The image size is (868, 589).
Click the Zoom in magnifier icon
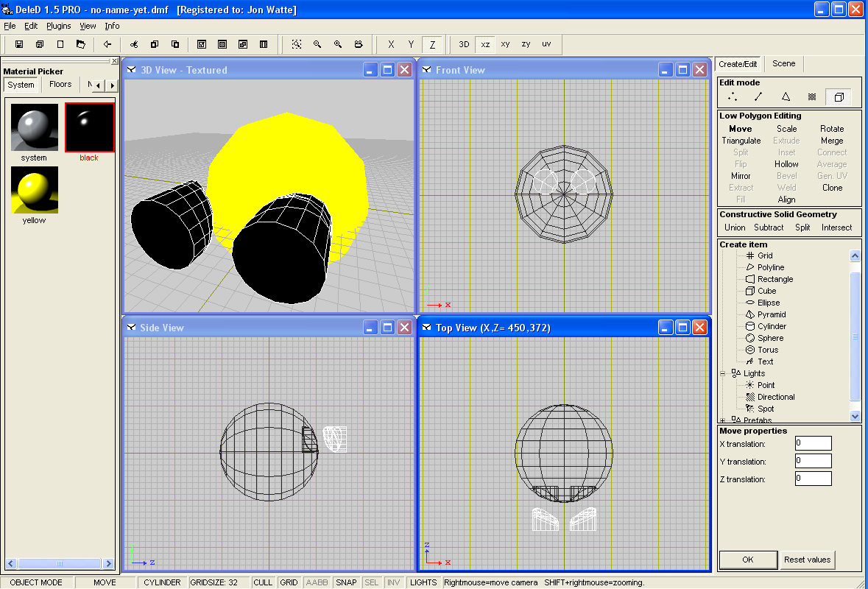pos(338,44)
